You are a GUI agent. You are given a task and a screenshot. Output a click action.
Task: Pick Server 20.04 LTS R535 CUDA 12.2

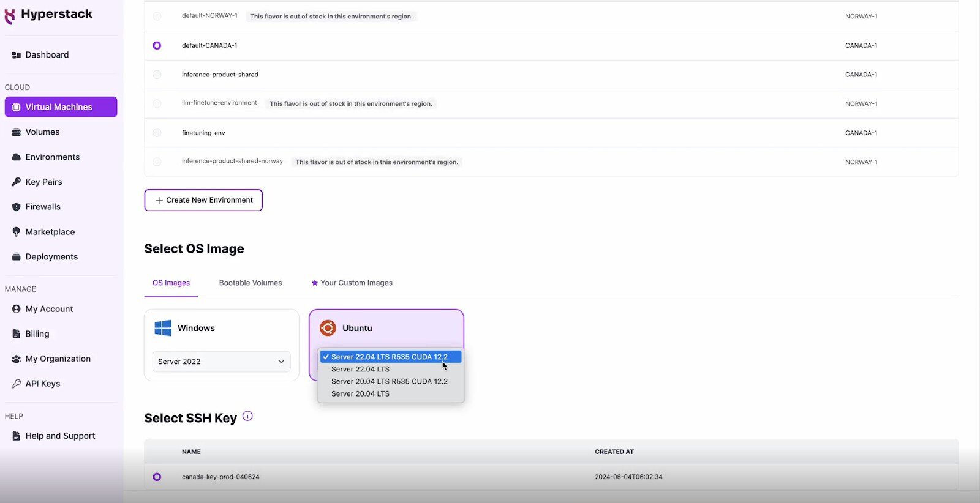click(389, 381)
